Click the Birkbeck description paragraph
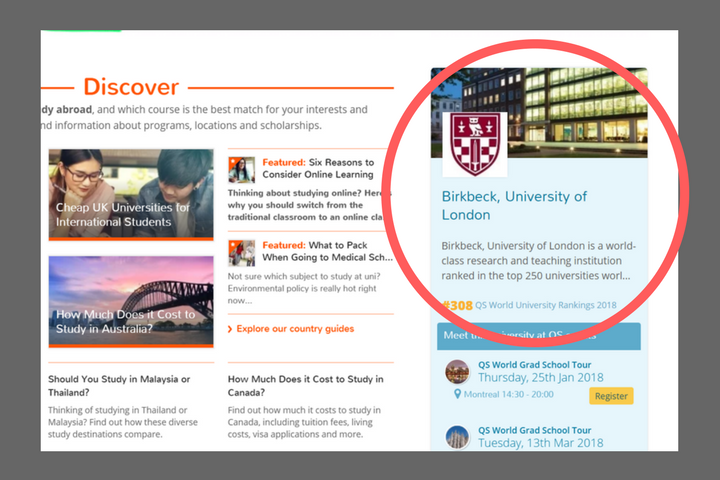 tap(538, 260)
